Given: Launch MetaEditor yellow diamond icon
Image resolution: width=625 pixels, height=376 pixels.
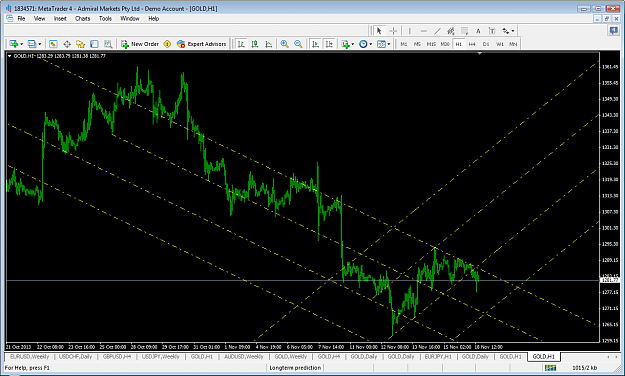Looking at the screenshot, I should pyautogui.click(x=167, y=44).
